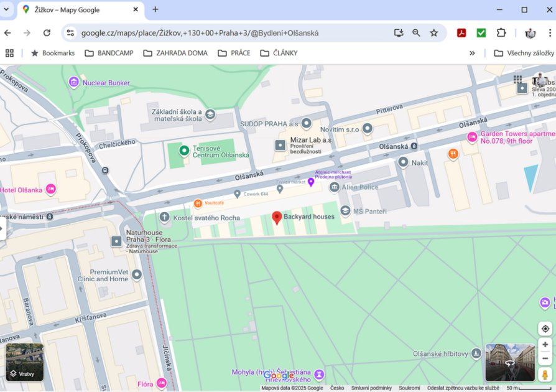Image resolution: width=556 pixels, height=392 pixels.
Task: Click the address bar URL field
Action: tap(200, 33)
